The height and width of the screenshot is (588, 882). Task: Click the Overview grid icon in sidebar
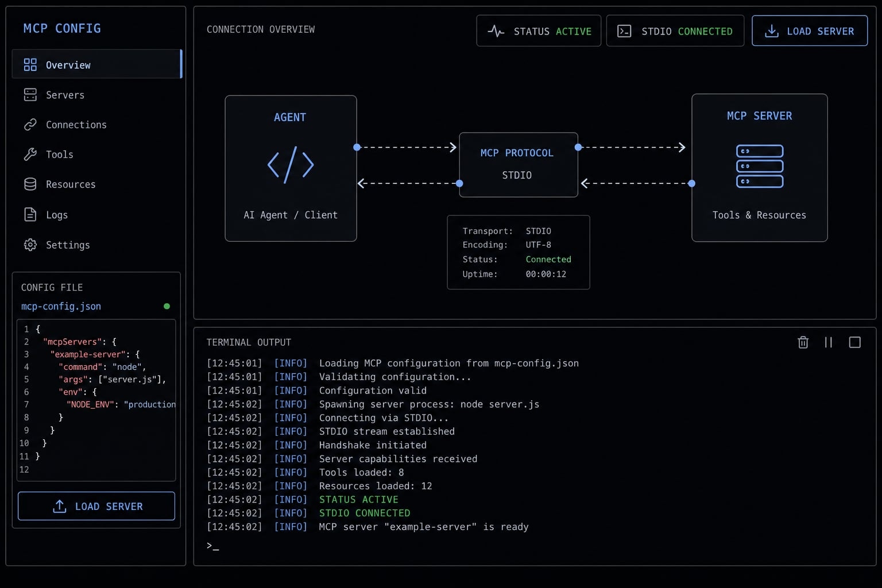30,65
